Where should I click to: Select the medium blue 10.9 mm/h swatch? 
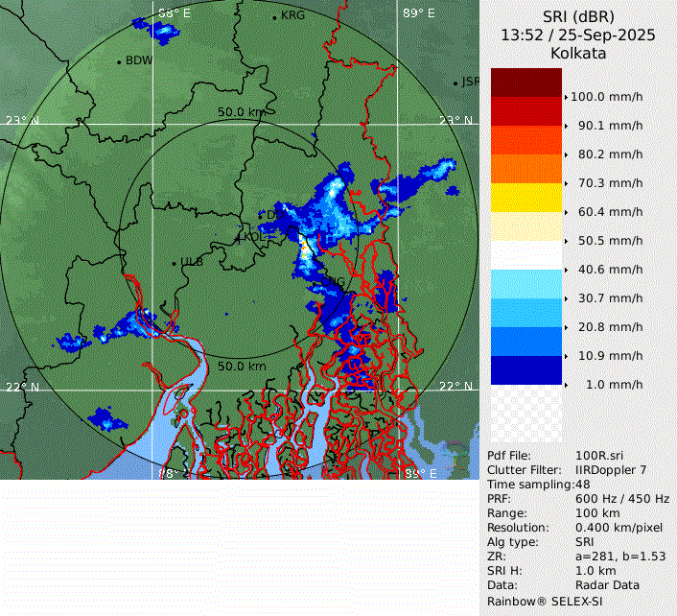click(525, 342)
